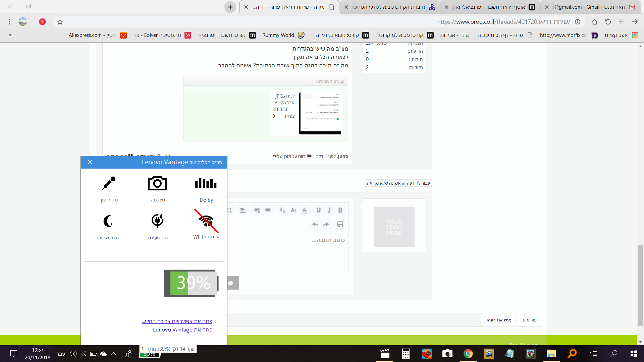Click the insert link icon

click(268, 210)
